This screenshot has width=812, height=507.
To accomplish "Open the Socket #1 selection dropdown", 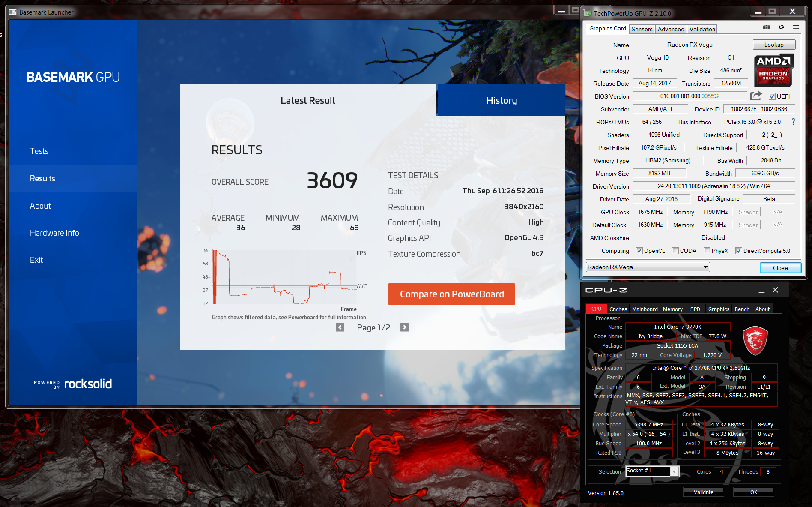I will (652, 471).
